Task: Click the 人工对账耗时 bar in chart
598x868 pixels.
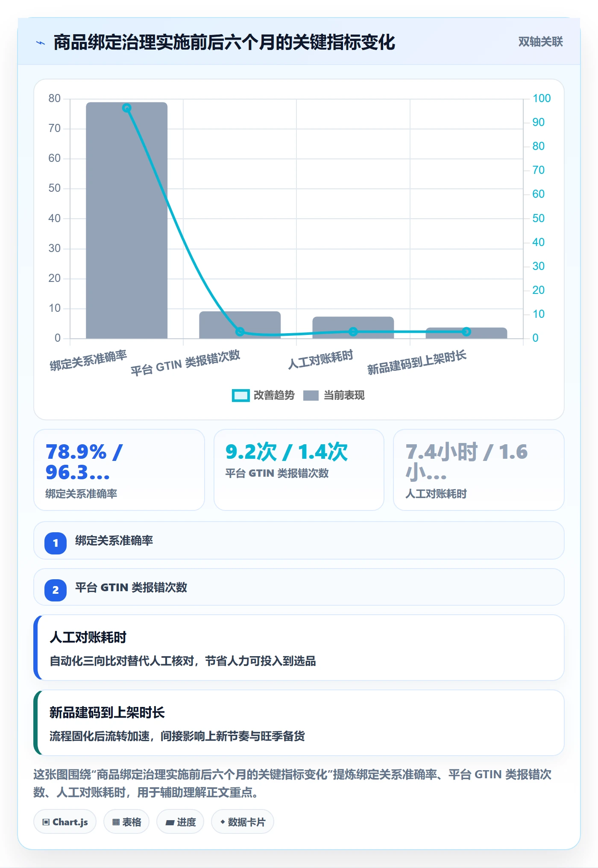Action: [353, 328]
